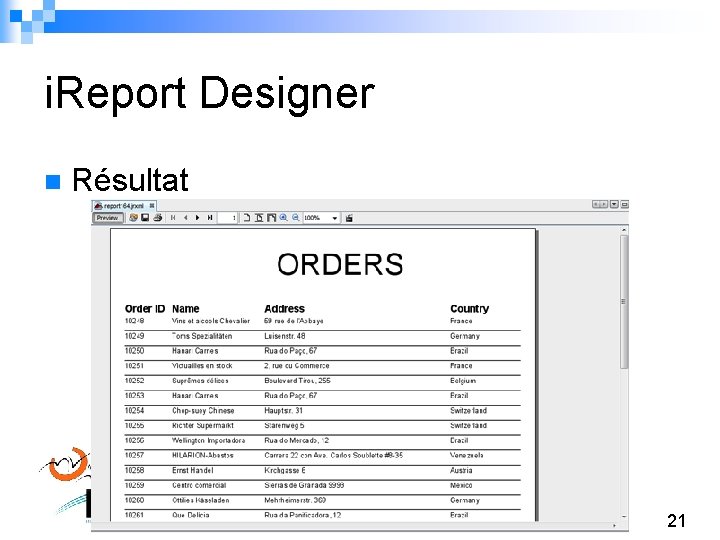Click the icon right of the zoom dropdown
This screenshot has width=720, height=540.
[x=349, y=218]
